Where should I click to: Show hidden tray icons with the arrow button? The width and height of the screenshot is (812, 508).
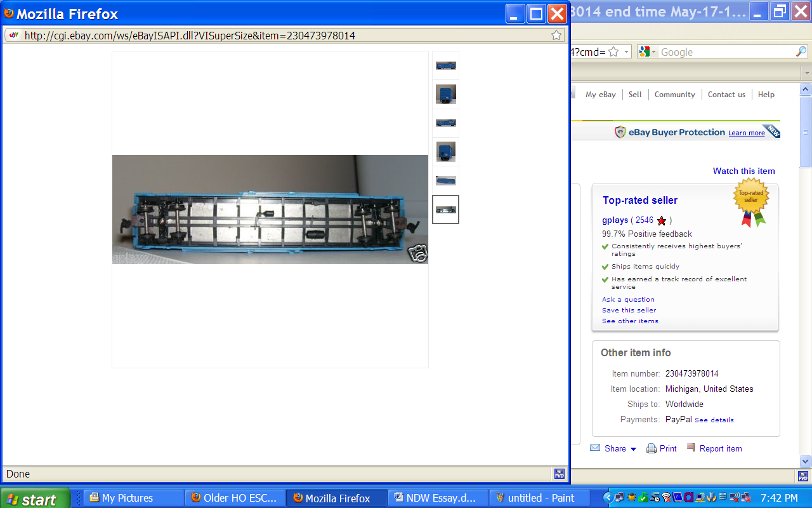[x=608, y=498]
